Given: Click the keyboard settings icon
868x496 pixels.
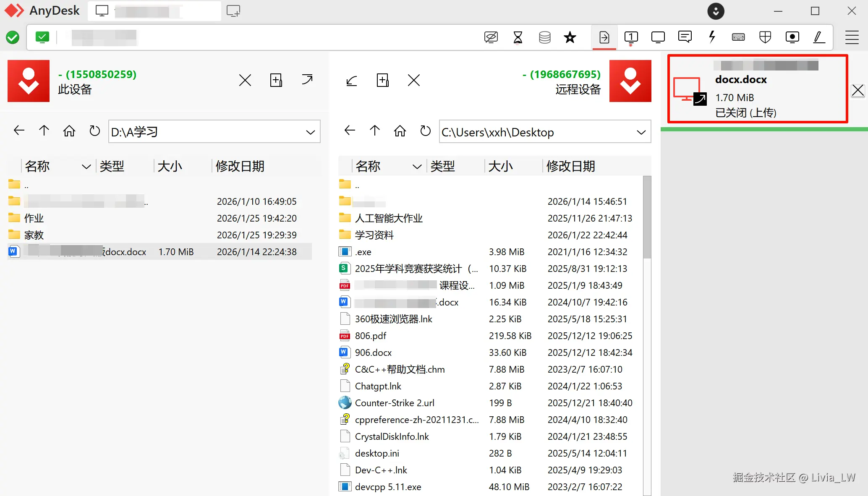Looking at the screenshot, I should click(x=738, y=37).
